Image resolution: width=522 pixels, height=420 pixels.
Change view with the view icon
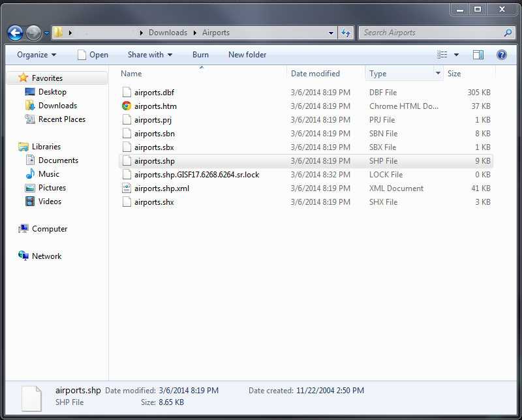pyautogui.click(x=442, y=55)
